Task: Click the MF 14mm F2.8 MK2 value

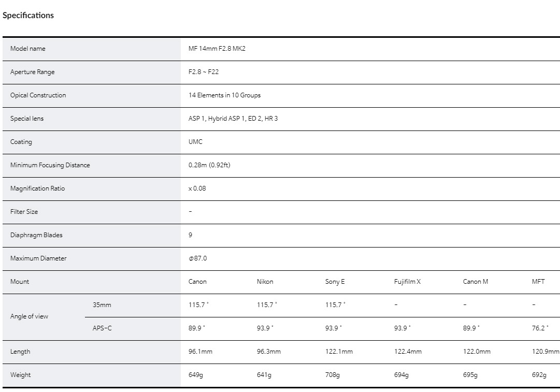Action: click(220, 49)
